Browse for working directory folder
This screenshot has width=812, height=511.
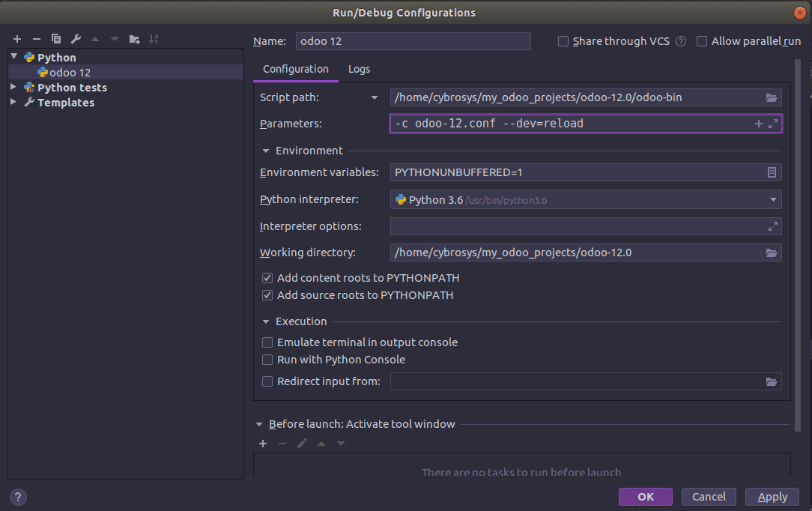772,253
